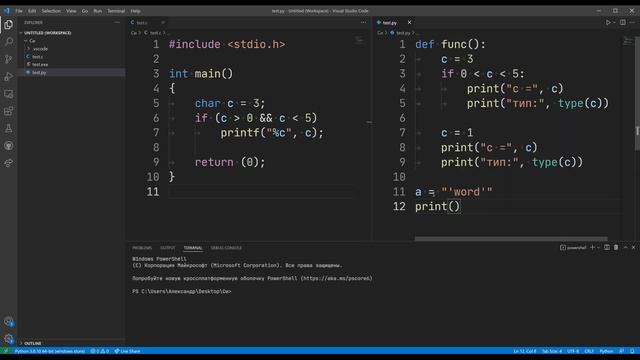Click Live Share in status bar
The height and width of the screenshot is (360, 640).
point(127,351)
